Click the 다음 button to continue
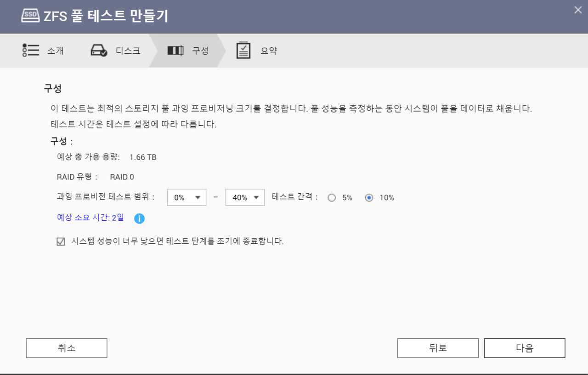This screenshot has height=375, width=588. pos(525,348)
